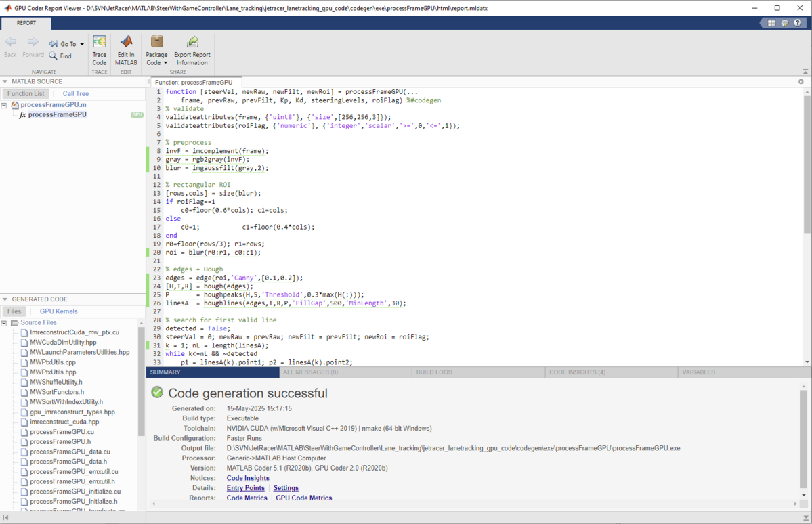Select processFrameGPU.cu in Source Files

62,432
